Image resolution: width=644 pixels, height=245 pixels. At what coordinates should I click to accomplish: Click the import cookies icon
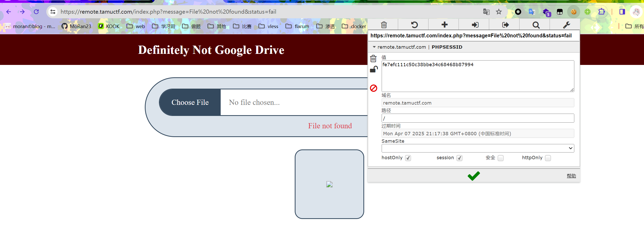click(475, 25)
